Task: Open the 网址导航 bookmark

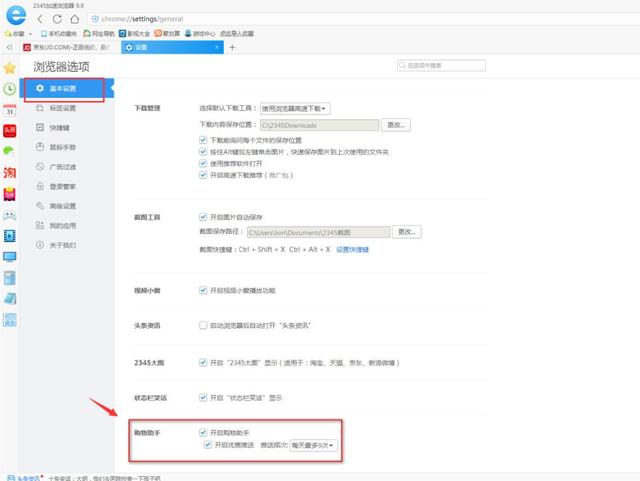Action: [x=99, y=33]
